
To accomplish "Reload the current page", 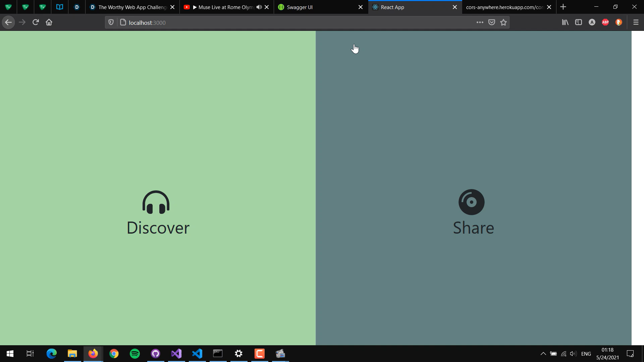I will coord(36,22).
